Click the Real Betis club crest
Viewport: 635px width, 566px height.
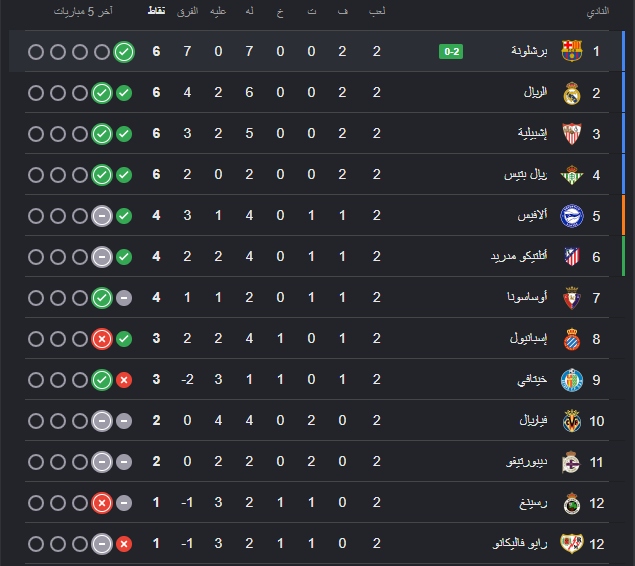571,175
